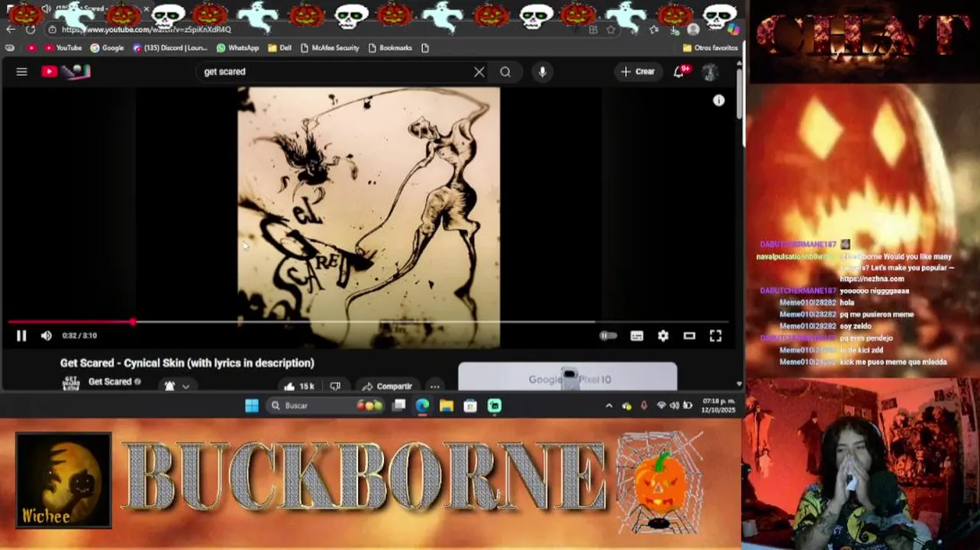Viewport: 980px width, 550px height.
Task: Open the player settings gear
Action: click(663, 335)
